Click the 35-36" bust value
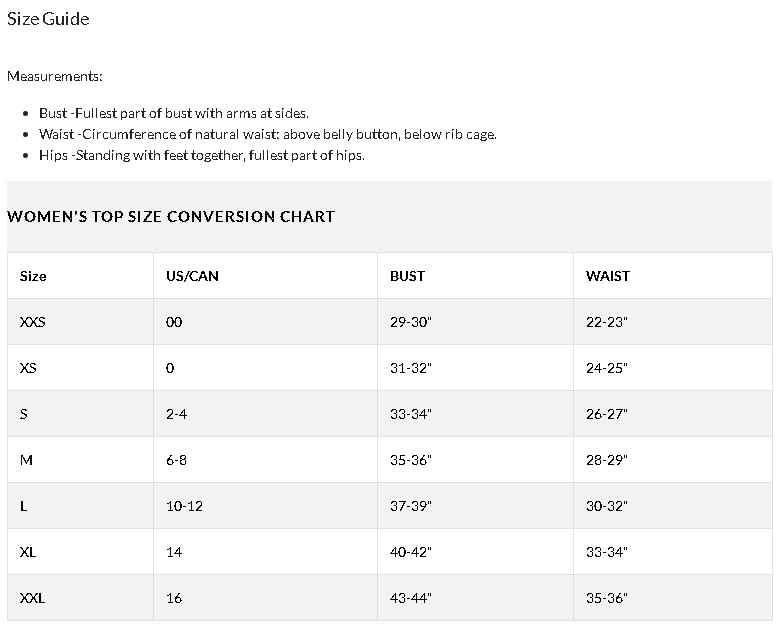The width and height of the screenshot is (781, 637). coord(410,460)
